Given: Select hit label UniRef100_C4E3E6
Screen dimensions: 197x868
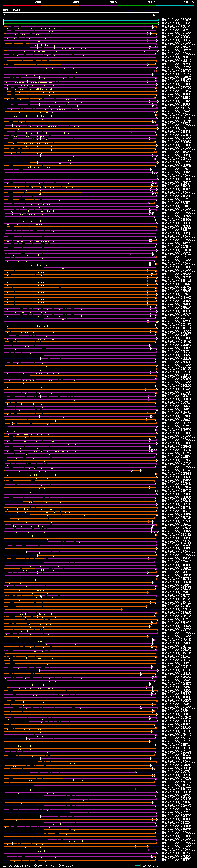Looking at the screenshot, I should pyautogui.click(x=177, y=152).
